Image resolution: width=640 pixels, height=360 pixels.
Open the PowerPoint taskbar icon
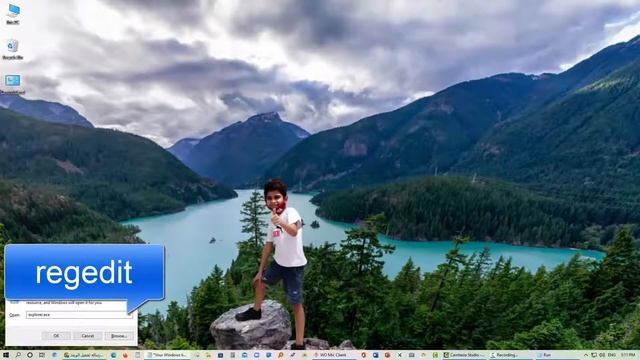387,355
